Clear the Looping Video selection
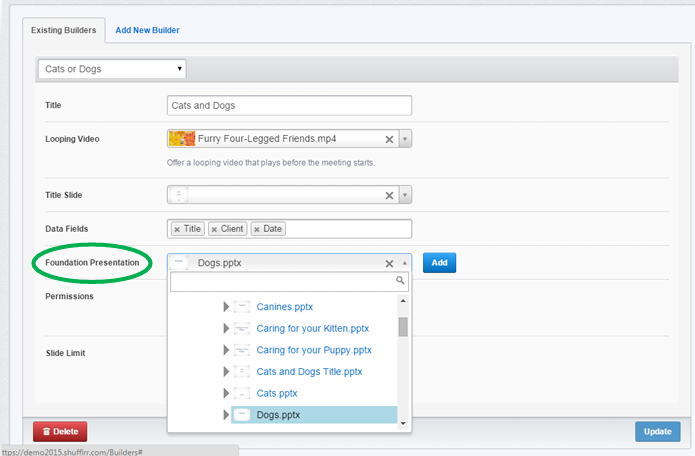 point(389,139)
